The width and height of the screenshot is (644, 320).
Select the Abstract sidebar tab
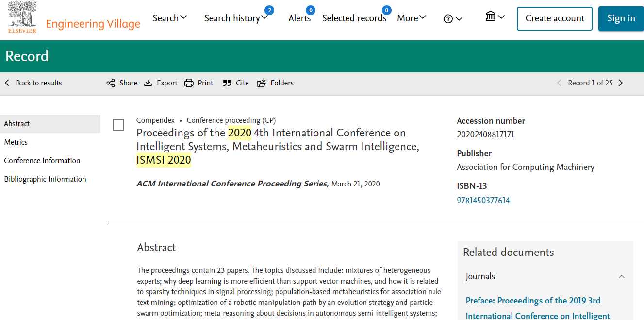(x=50, y=124)
